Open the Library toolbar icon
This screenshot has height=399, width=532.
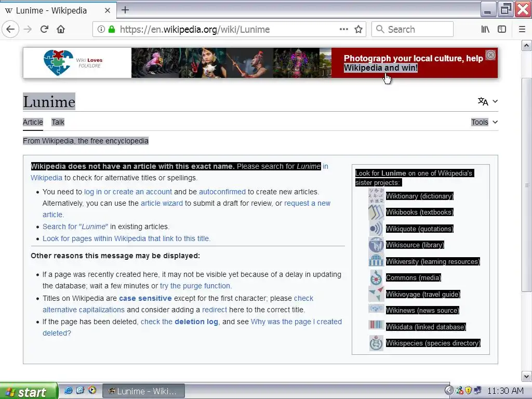tap(485, 29)
